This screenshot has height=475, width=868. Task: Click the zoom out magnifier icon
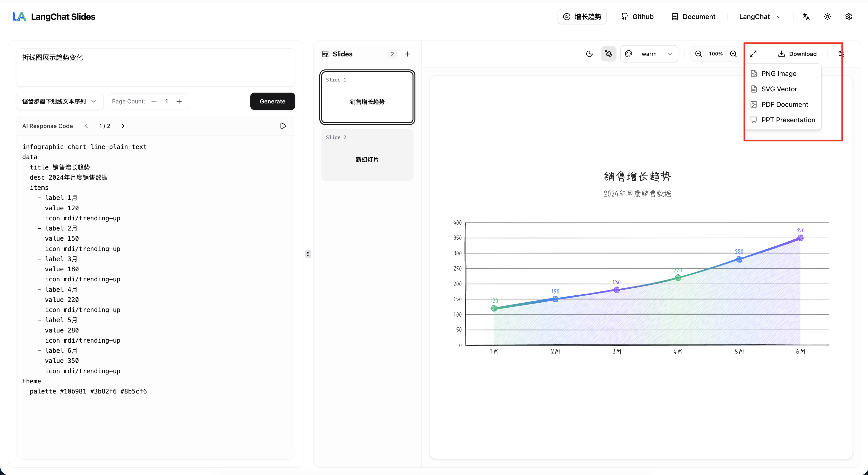[x=699, y=54]
